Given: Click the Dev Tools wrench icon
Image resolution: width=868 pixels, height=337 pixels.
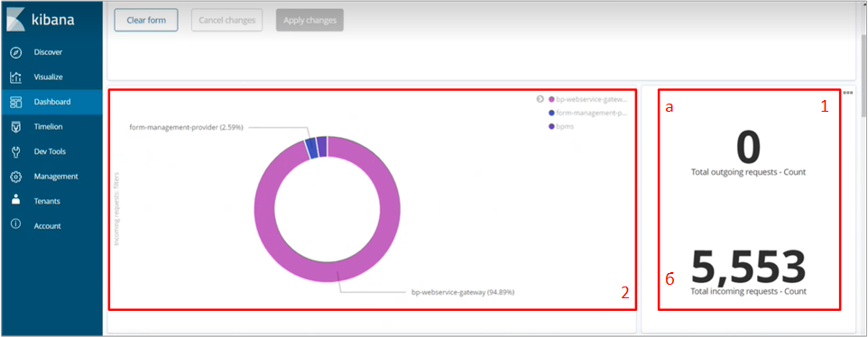Looking at the screenshot, I should coord(16,152).
